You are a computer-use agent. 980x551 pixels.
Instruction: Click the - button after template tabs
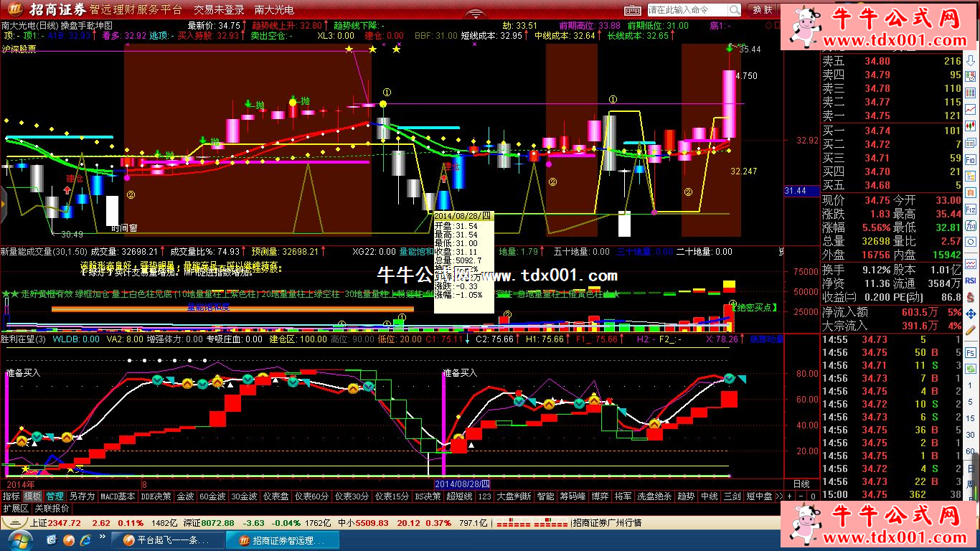[x=801, y=496]
